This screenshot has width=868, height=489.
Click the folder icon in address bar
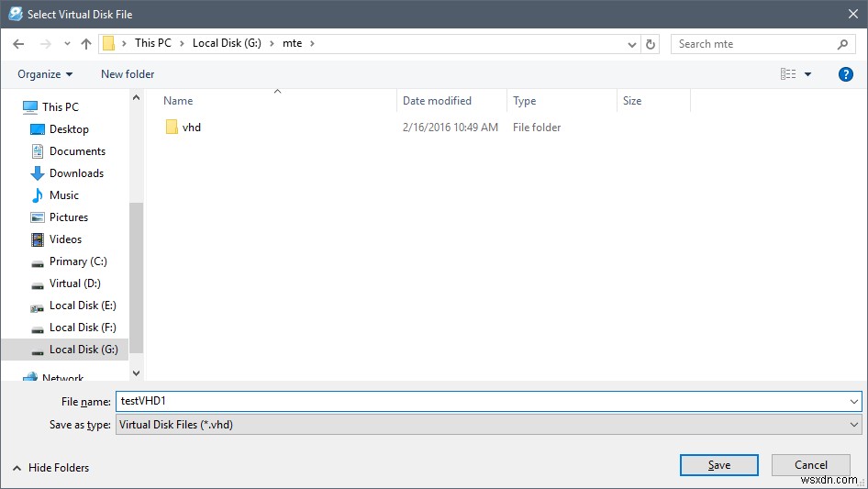[x=109, y=43]
